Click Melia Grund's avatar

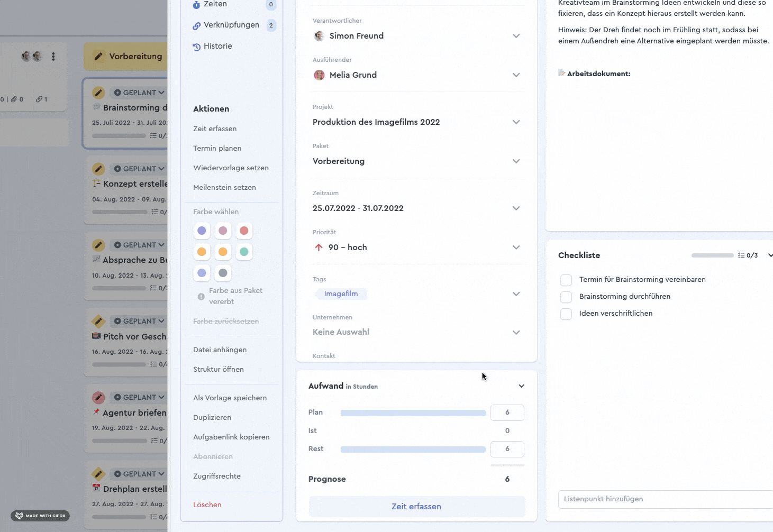click(319, 75)
